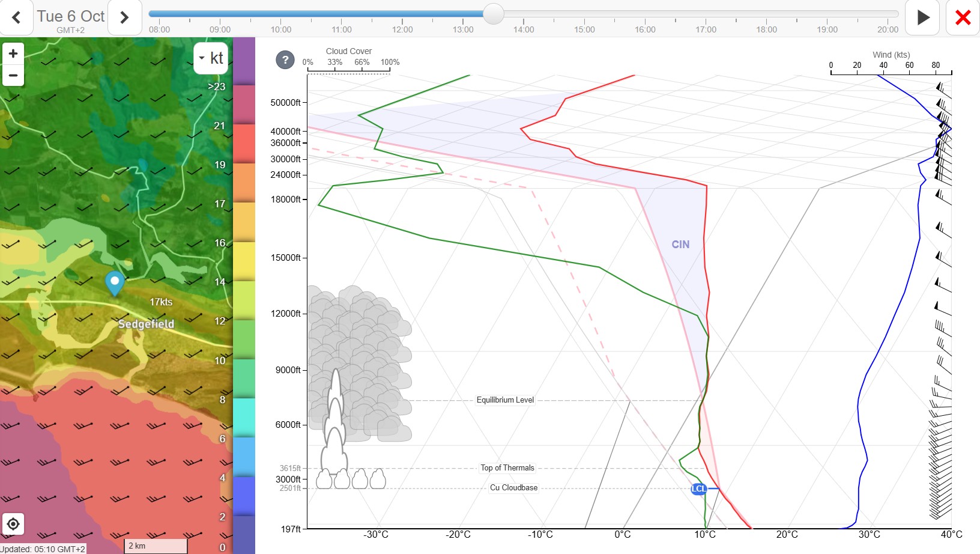980x554 pixels.
Task: Select the cyan 8 kt legend swatch
Action: coord(244,418)
